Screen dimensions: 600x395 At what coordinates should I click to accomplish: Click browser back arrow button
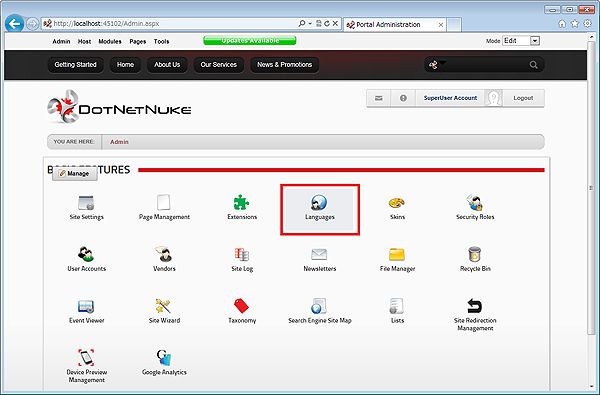pos(15,24)
